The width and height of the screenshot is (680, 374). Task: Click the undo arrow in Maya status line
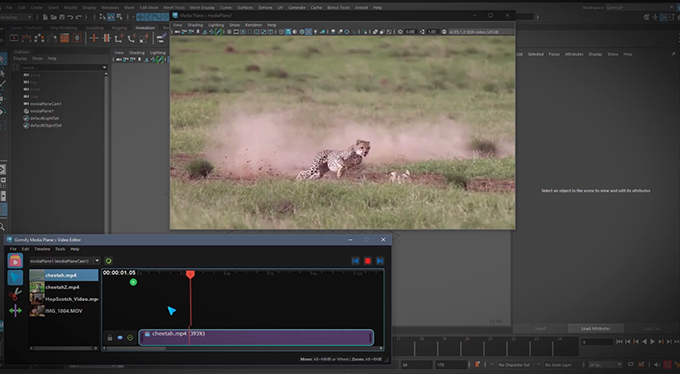click(x=70, y=17)
